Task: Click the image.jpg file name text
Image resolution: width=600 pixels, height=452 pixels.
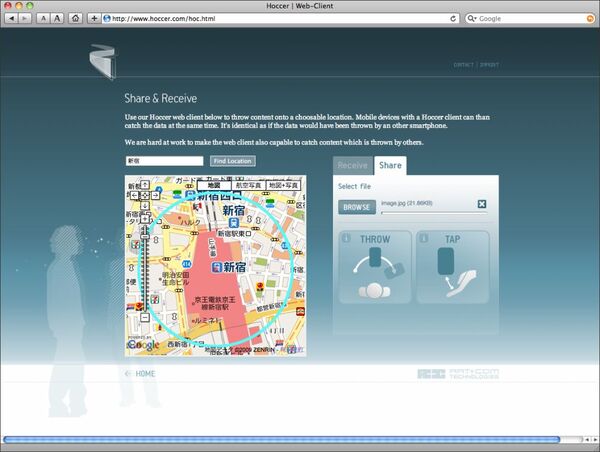Action: click(406, 203)
